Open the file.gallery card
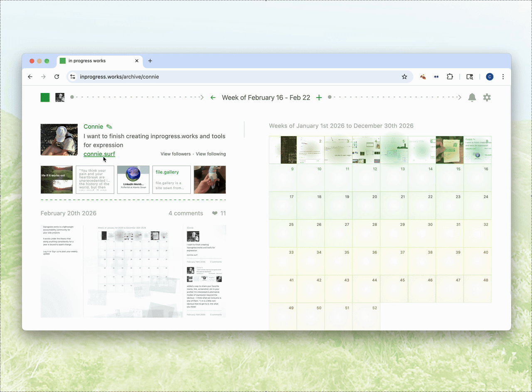Screen dimensions: 532x392 click(172, 180)
